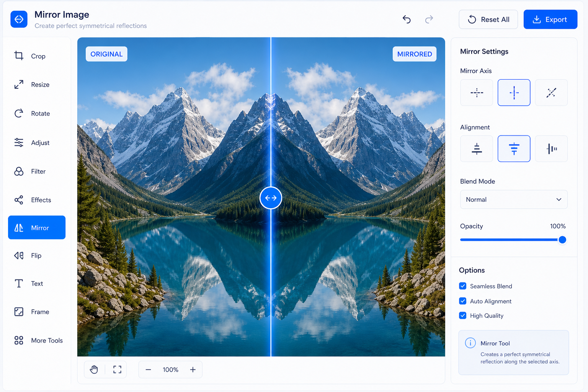The width and height of the screenshot is (588, 392).
Task: Click the redo arrow icon
Action: (x=429, y=20)
